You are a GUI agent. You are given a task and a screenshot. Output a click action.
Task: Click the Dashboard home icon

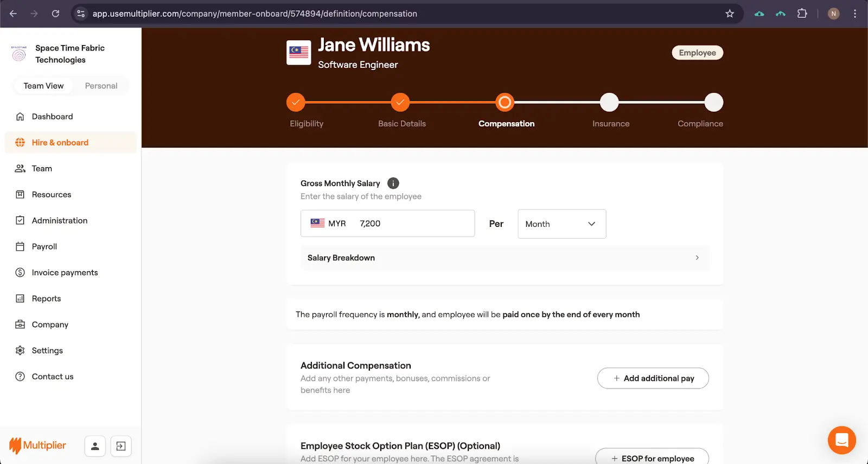(20, 117)
